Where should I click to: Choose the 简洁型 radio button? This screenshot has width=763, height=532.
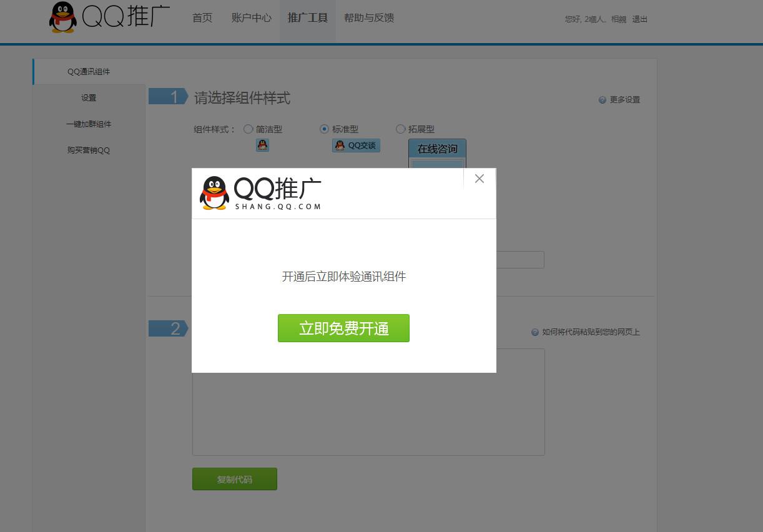(248, 129)
